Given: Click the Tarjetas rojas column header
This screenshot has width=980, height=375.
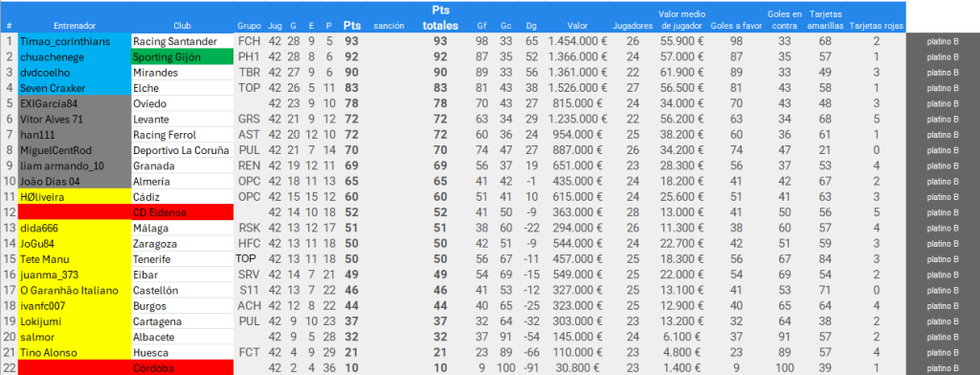Looking at the screenshot, I should [x=877, y=26].
